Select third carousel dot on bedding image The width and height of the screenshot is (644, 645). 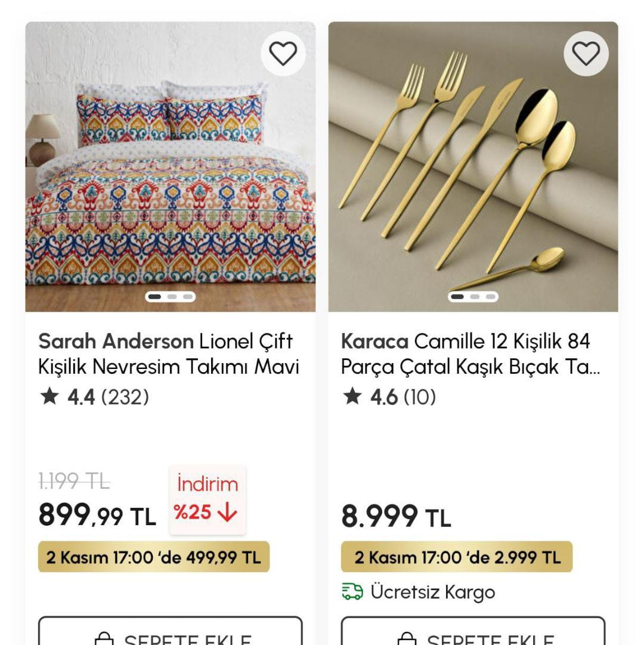tap(188, 296)
